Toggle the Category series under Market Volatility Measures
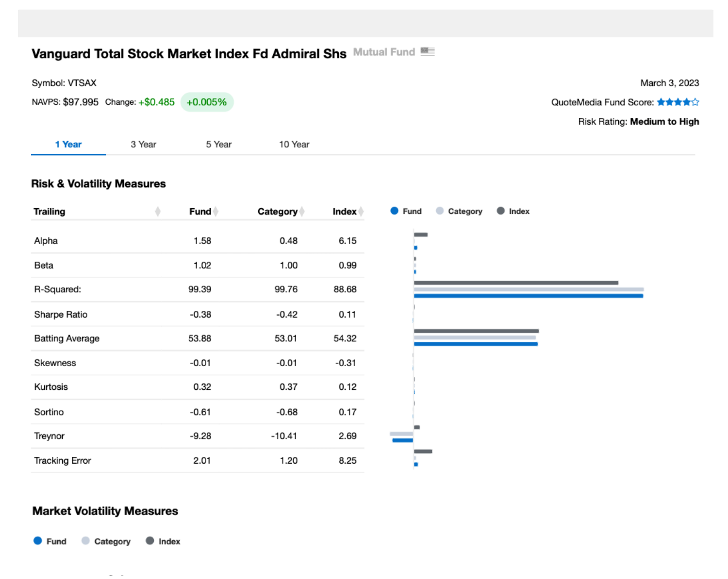This screenshot has width=728, height=579. pyautogui.click(x=86, y=541)
